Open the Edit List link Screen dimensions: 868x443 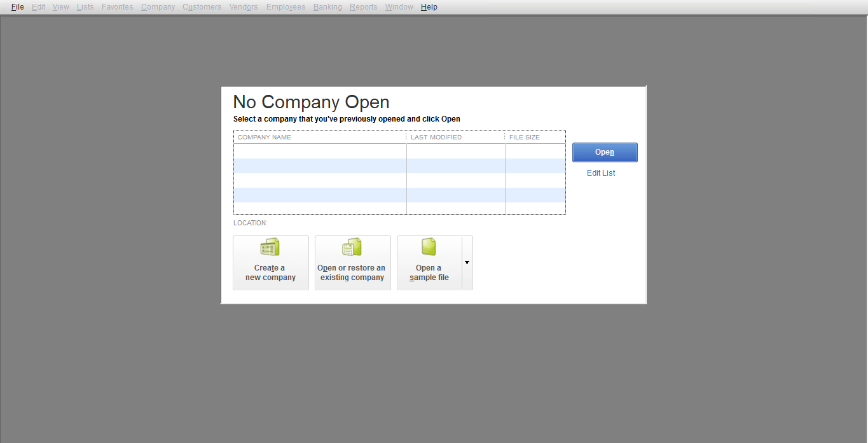pos(600,172)
